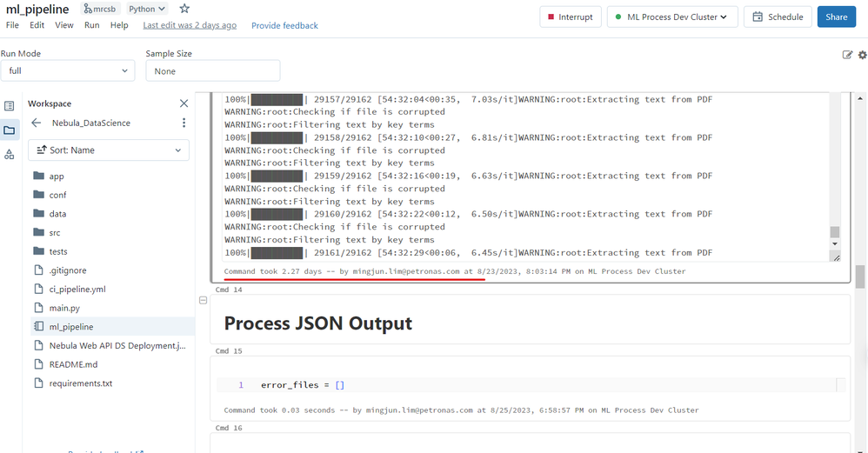Viewport: 868px width, 453px height.
Task: Click the workspace folder sidebar icon
Action: pyautogui.click(x=10, y=130)
